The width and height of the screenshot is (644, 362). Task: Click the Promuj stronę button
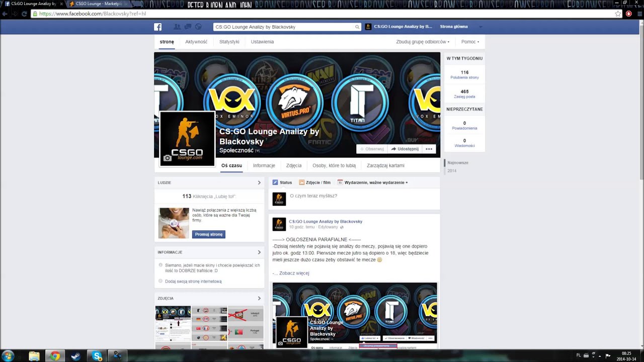209,234
